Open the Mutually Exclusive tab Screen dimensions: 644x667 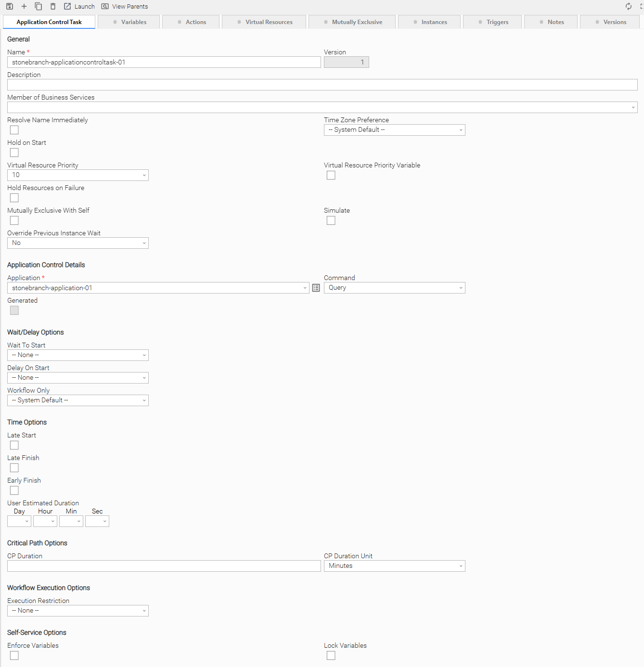pos(352,22)
